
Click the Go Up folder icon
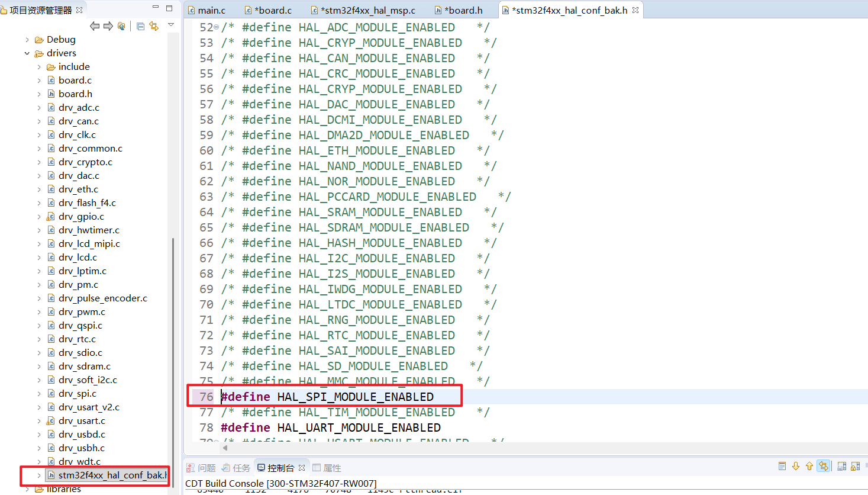(121, 26)
